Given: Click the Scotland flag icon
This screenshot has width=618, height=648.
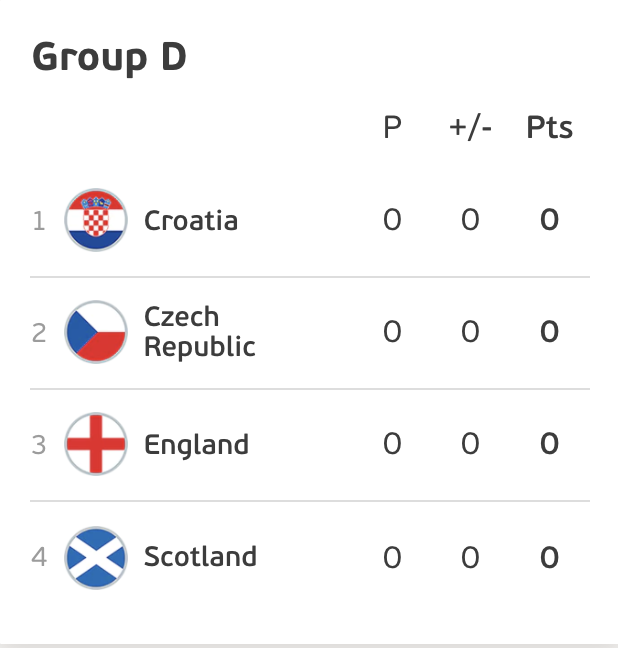Looking at the screenshot, I should 96,557.
